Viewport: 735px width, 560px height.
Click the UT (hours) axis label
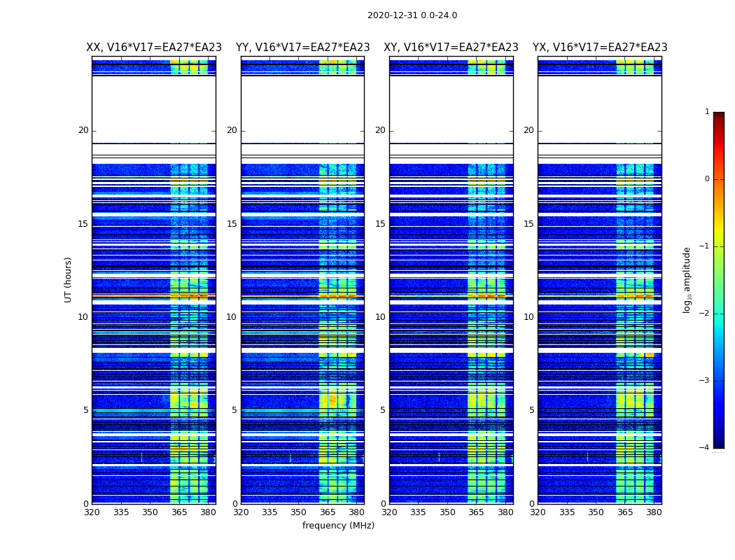[68, 280]
